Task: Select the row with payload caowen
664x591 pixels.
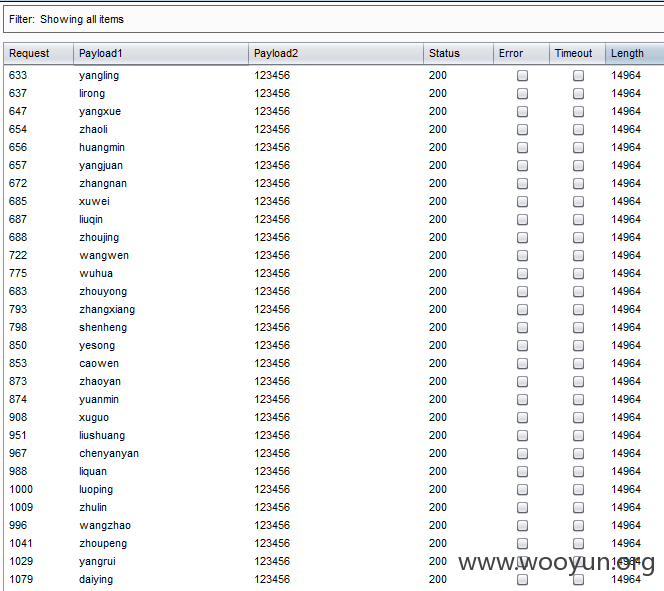Action: (334, 363)
